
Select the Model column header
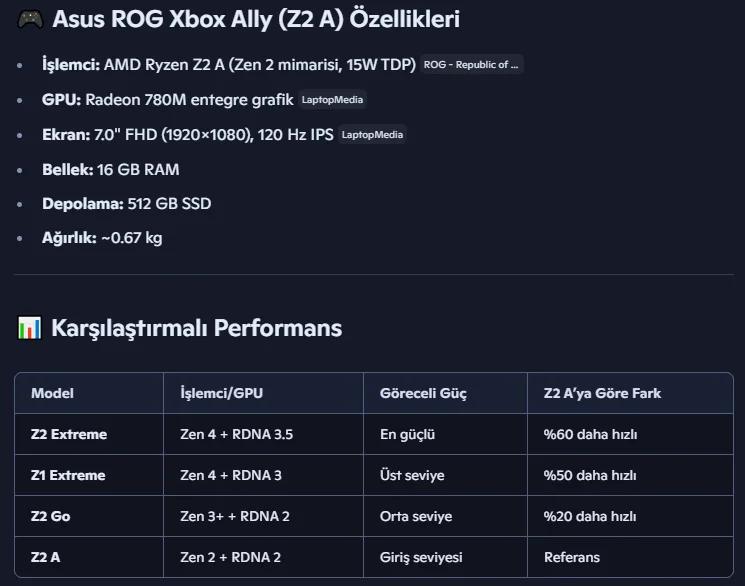click(x=52, y=393)
